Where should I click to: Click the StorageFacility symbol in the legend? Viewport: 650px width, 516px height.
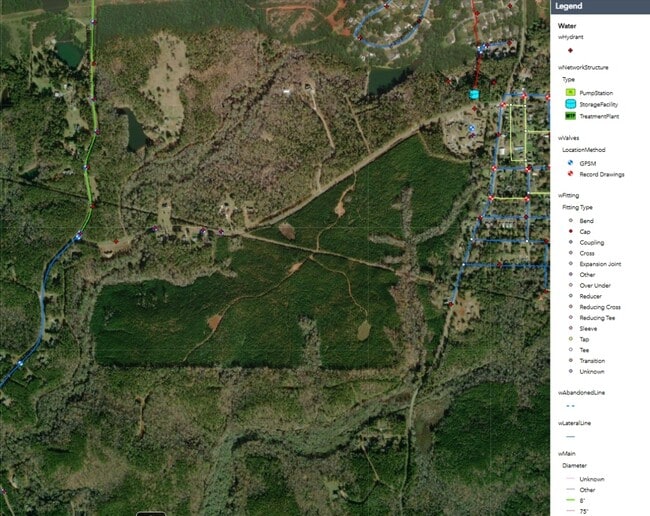coord(569,104)
